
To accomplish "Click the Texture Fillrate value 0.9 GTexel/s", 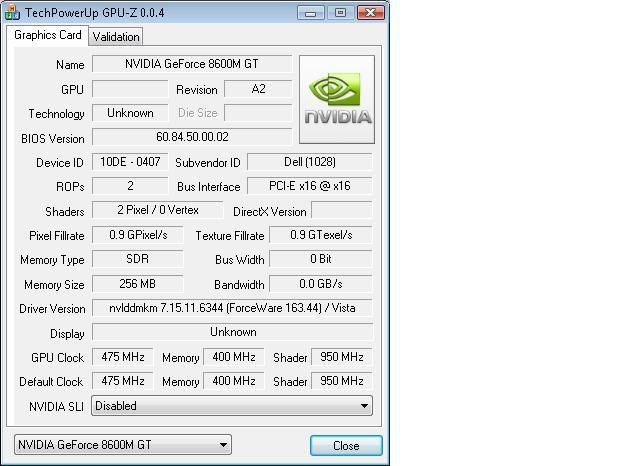I will (x=321, y=235).
